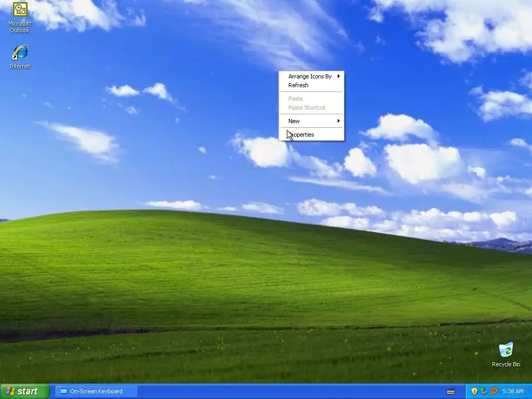
Task: Expand the New submenu
Action: [312, 121]
